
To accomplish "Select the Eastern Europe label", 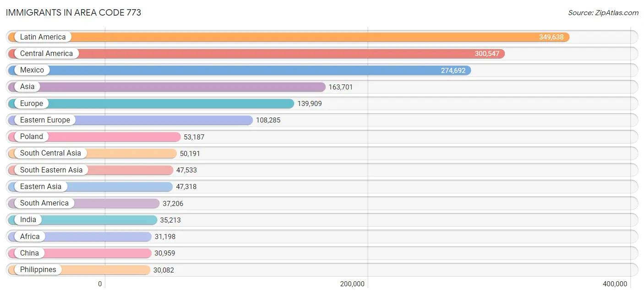I will 45,120.
